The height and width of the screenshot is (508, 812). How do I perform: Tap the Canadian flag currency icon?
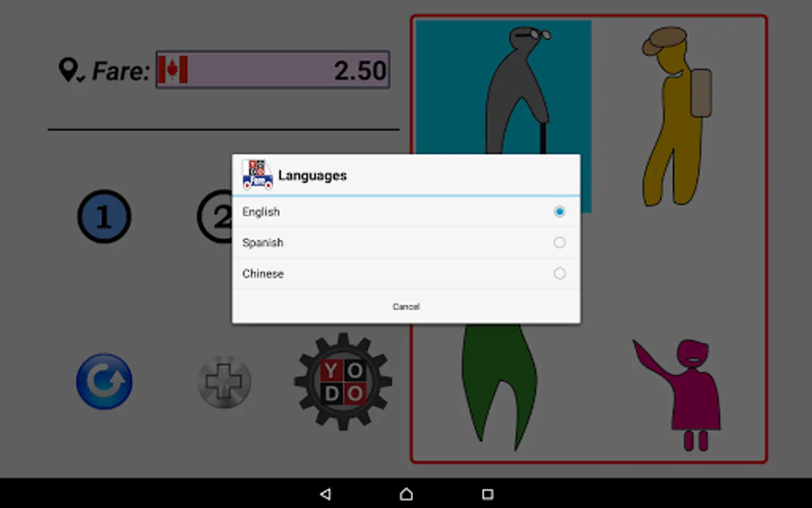(x=173, y=69)
